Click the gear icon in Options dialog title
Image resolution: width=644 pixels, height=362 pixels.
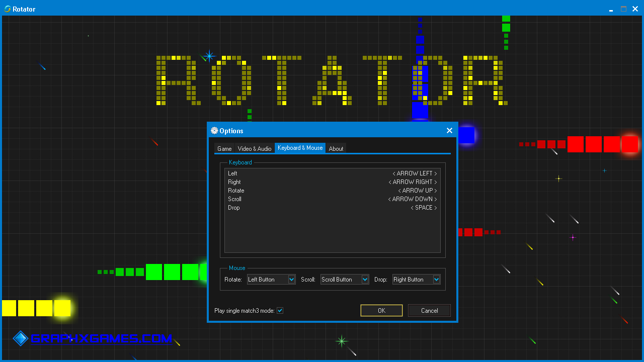pyautogui.click(x=214, y=131)
